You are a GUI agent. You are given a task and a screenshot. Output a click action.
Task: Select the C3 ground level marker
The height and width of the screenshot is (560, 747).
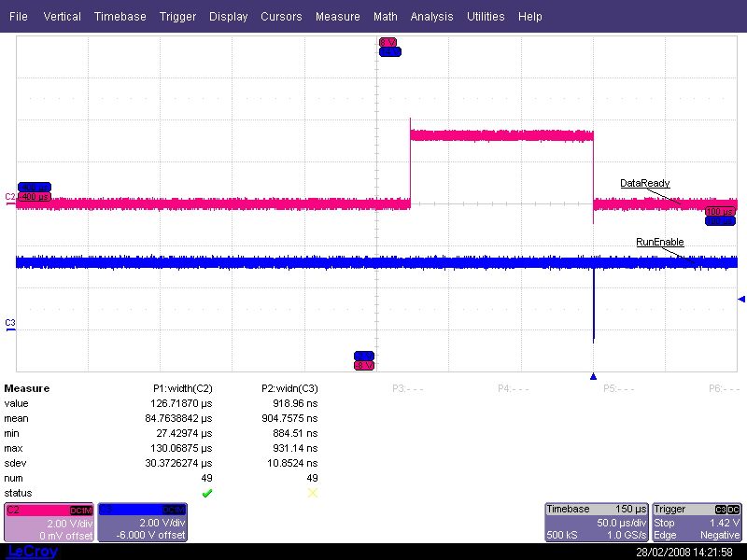pyautogui.click(x=10, y=325)
